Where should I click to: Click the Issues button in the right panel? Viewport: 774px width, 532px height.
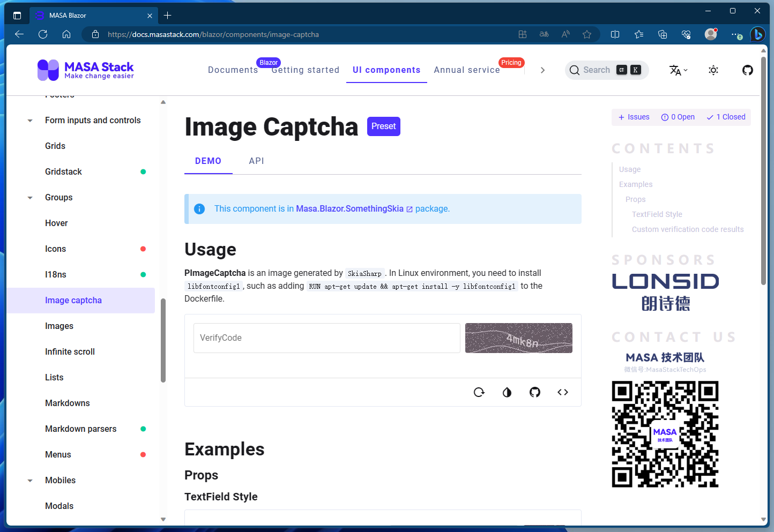pyautogui.click(x=633, y=117)
